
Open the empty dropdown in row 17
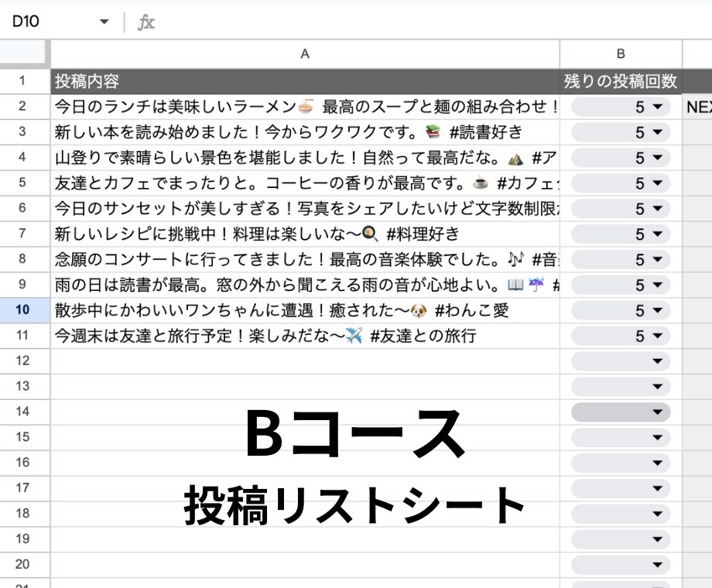point(620,488)
